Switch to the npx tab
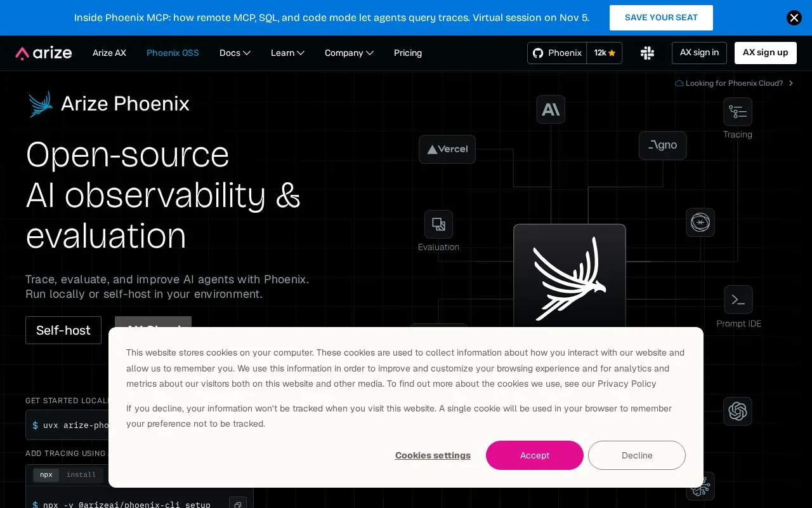This screenshot has width=812, height=508. [46, 475]
